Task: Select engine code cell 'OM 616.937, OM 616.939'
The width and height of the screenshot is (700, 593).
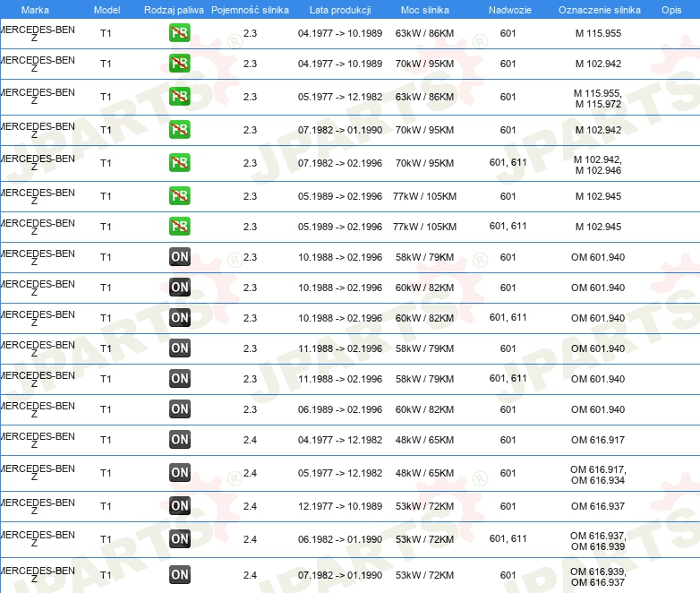Action: [x=598, y=541]
